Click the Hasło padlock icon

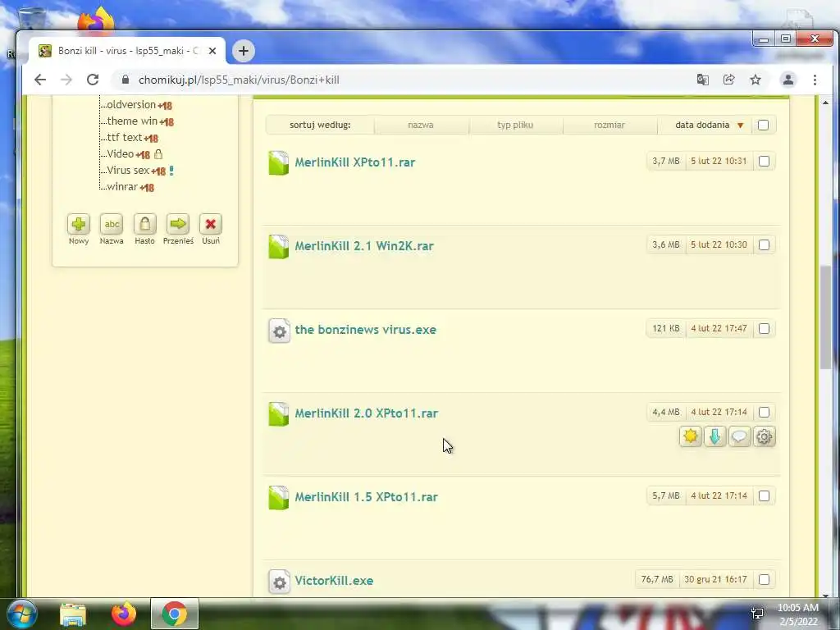click(144, 224)
